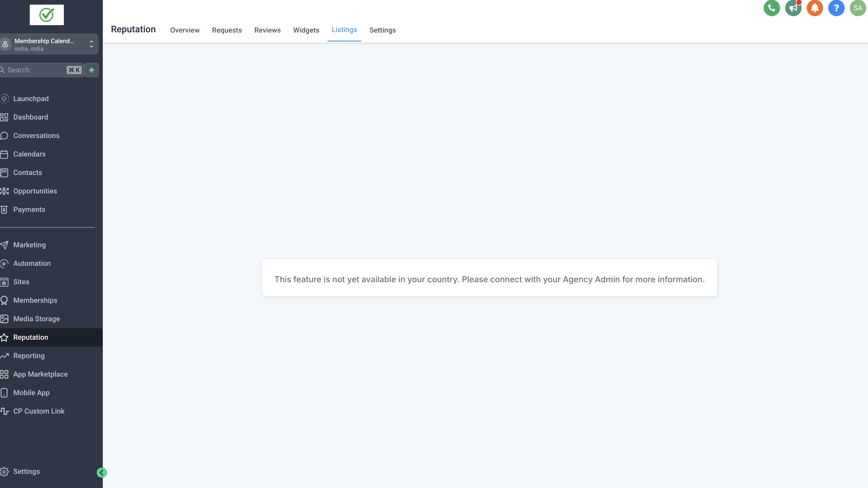Open the megaphone announcements icon
Screen dimensions: 868x488
click(x=793, y=8)
